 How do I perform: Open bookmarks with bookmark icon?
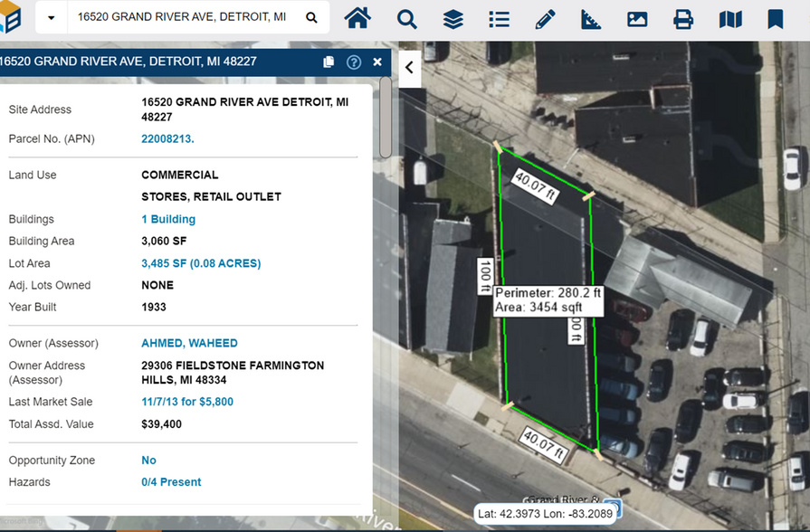pos(775,20)
